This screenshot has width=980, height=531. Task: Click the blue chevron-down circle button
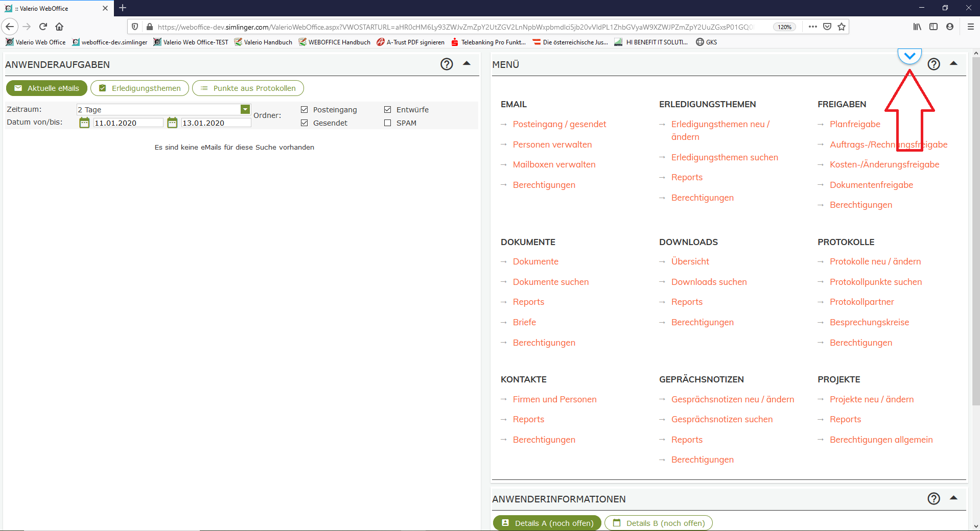coord(909,56)
